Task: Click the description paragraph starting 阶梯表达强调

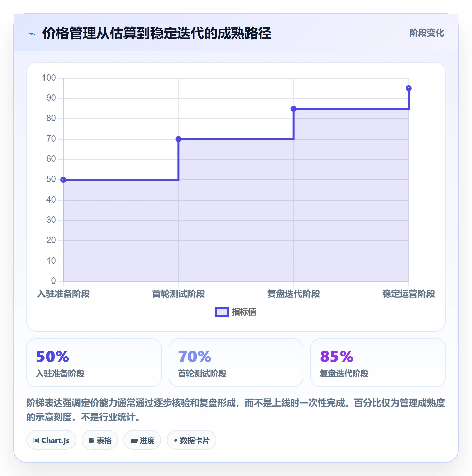Action: (x=236, y=410)
